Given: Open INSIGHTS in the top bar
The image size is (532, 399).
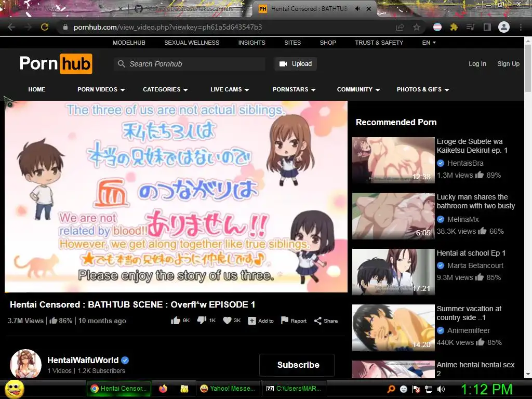Looking at the screenshot, I should point(252,43).
